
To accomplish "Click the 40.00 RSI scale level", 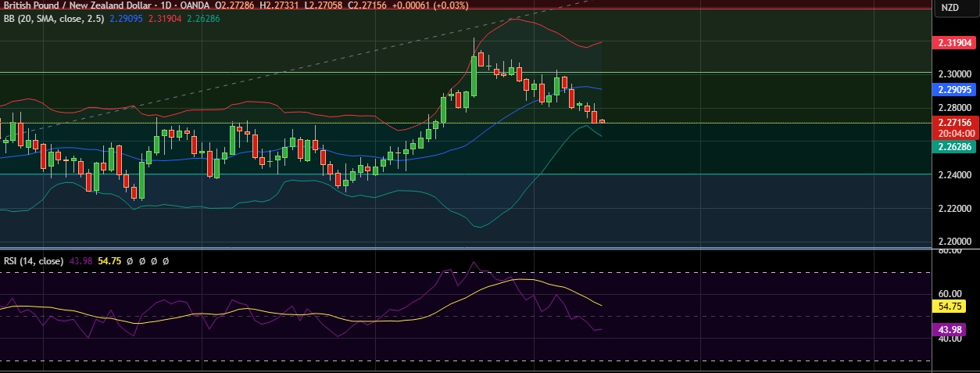I will tap(950, 339).
